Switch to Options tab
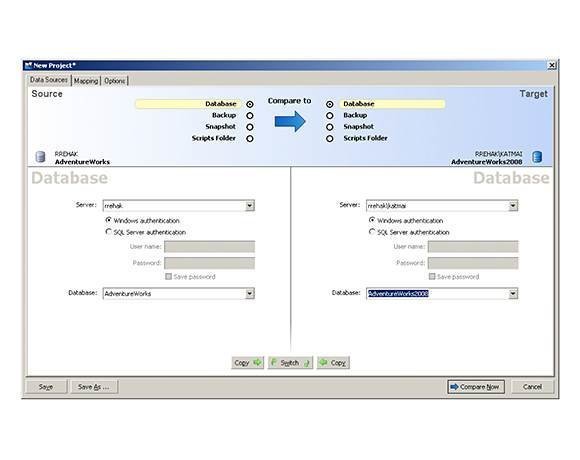This screenshot has height=460, width=580. (114, 81)
